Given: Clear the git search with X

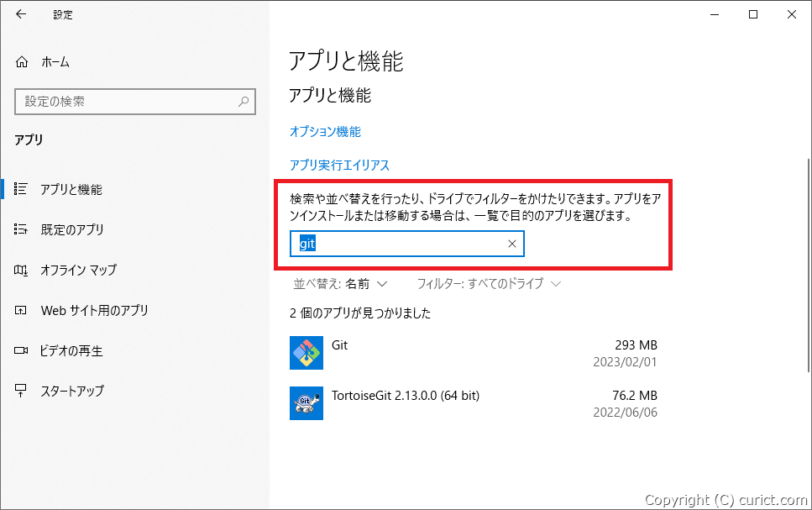Looking at the screenshot, I should tap(512, 244).
